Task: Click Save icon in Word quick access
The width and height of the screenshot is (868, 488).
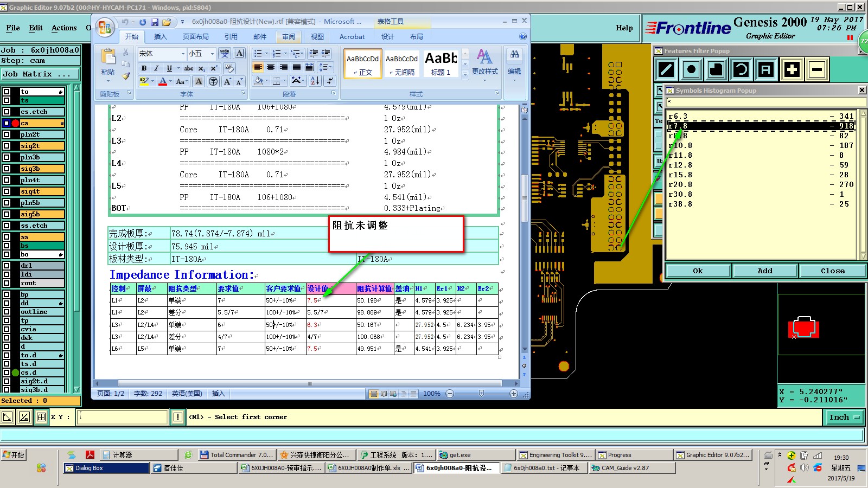Action: click(x=155, y=22)
